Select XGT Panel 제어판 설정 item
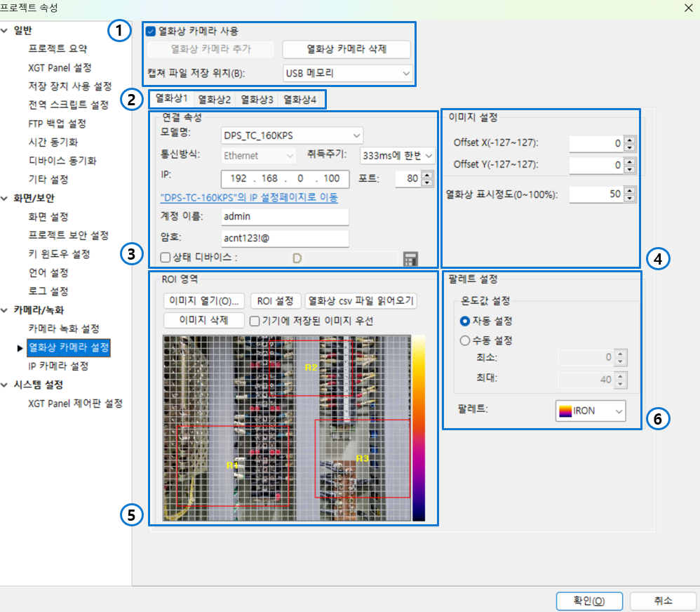The width and height of the screenshot is (700, 612). pos(75,404)
